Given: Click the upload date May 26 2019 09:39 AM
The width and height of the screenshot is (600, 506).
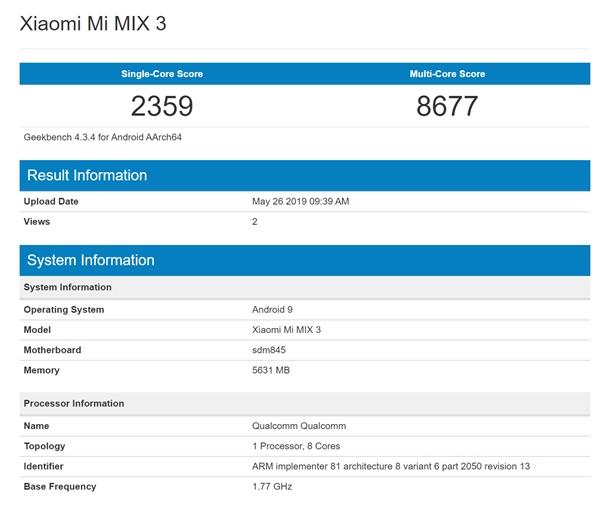Looking at the screenshot, I should [300, 201].
